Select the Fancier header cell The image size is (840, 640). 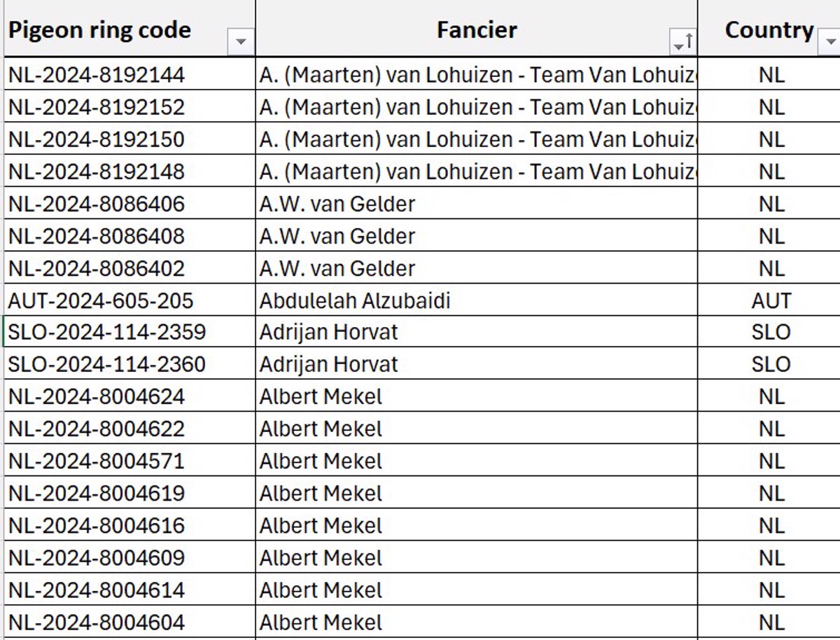pos(477,29)
